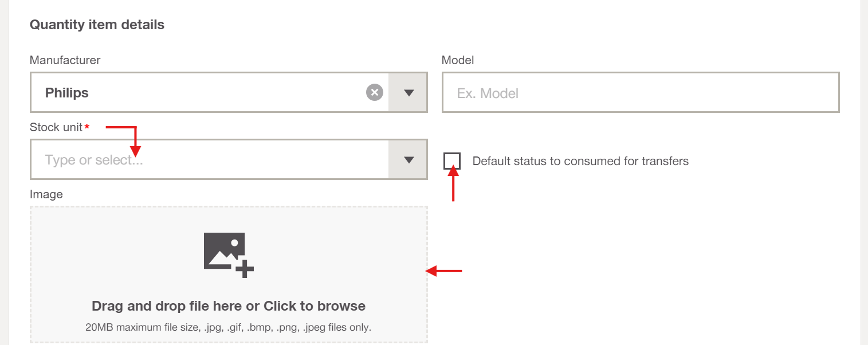Click the Image section label

pos(46,194)
